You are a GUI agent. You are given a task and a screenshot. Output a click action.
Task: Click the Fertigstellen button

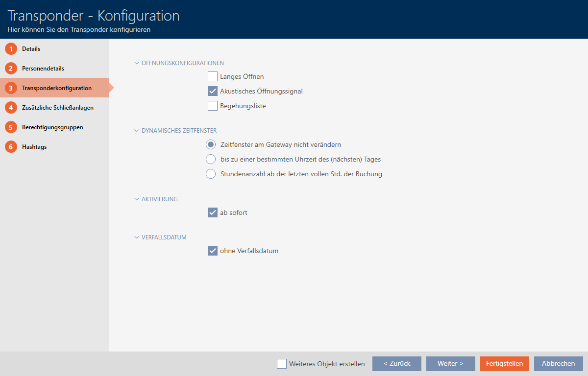(504, 364)
